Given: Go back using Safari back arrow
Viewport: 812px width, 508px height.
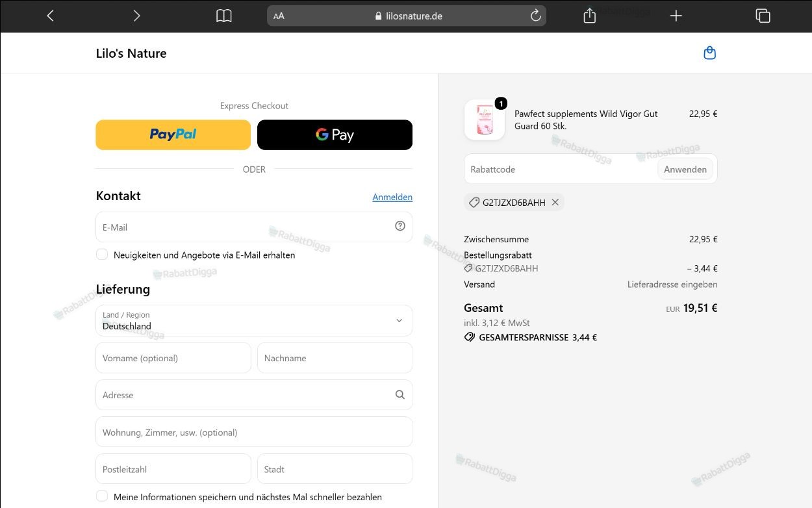Looking at the screenshot, I should [50, 16].
